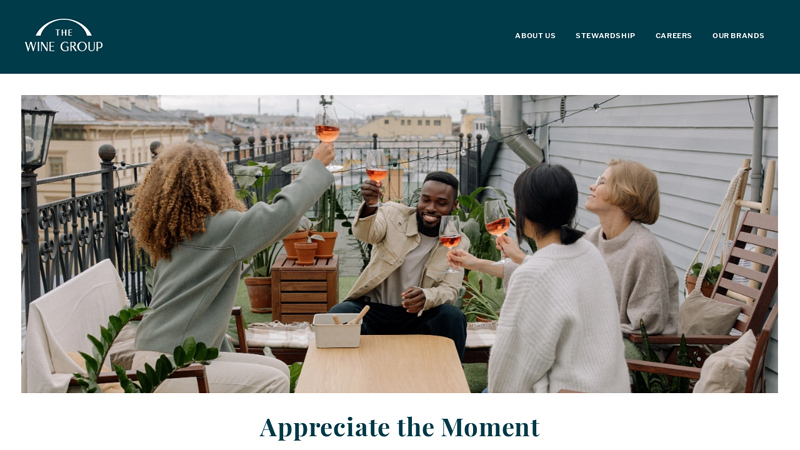Go to the Stewardship page

click(x=605, y=36)
